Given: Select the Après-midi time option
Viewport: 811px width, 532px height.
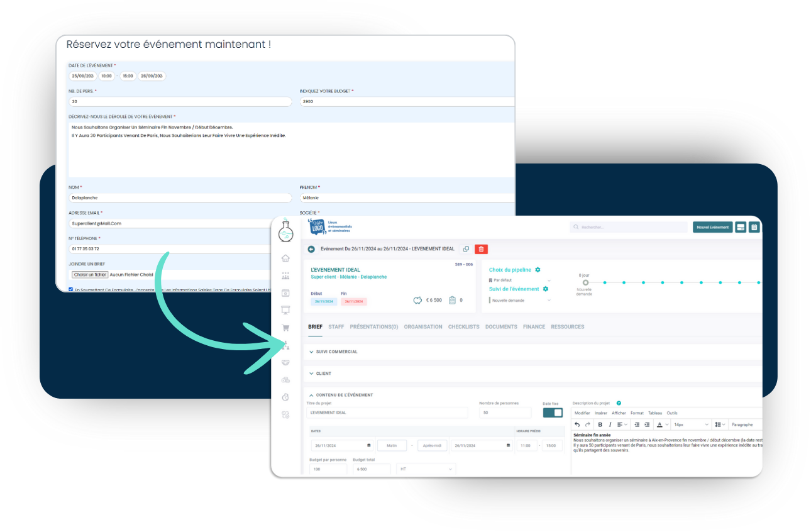Looking at the screenshot, I should point(432,446).
